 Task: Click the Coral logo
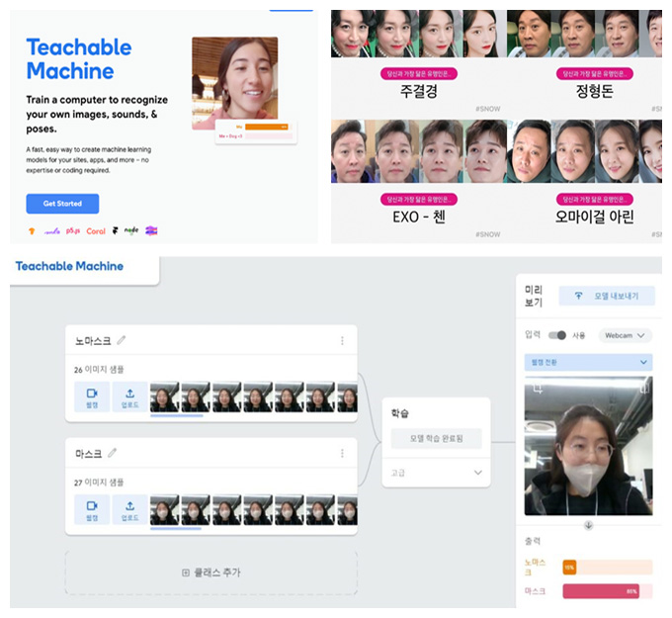[x=96, y=231]
